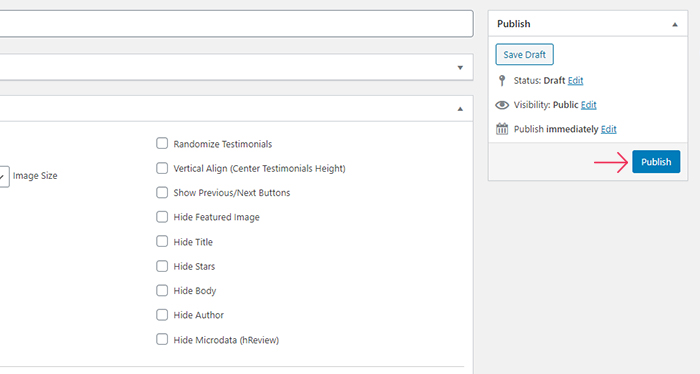Click the 'Status: Draft' text
Image resolution: width=700 pixels, height=374 pixels.
coord(539,81)
